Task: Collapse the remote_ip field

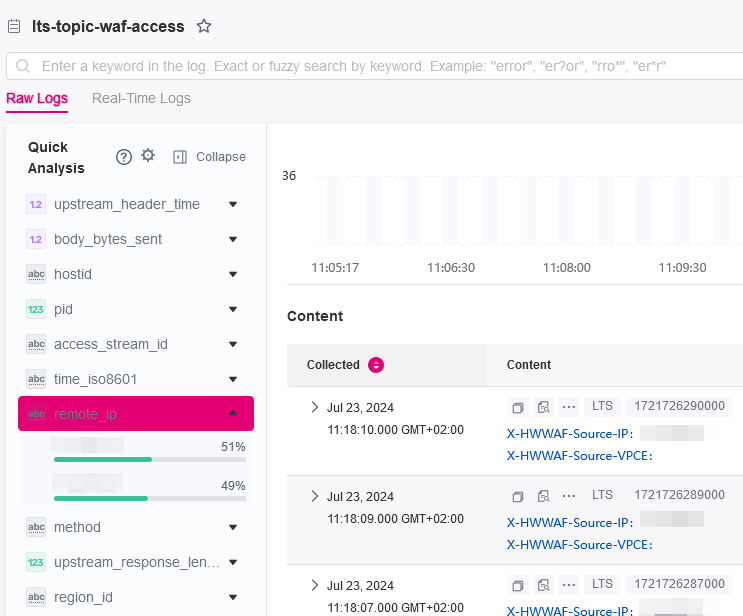Action: (233, 413)
